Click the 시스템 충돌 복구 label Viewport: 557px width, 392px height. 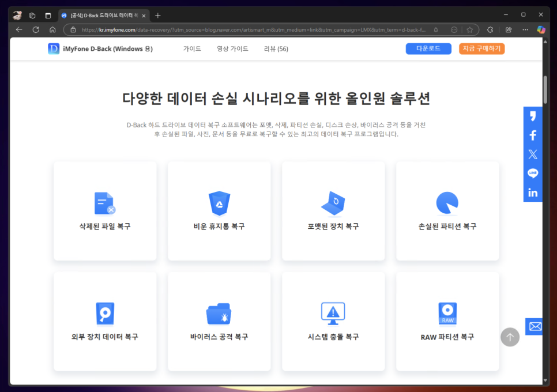point(333,337)
